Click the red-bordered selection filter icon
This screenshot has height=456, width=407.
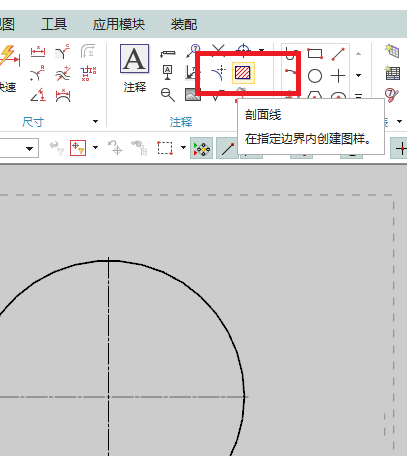[78, 148]
